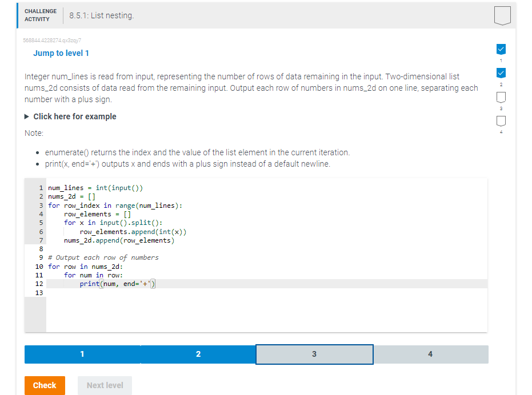Click line number 5 in the code gutter
Screen dimensions: 532x395
coord(41,223)
